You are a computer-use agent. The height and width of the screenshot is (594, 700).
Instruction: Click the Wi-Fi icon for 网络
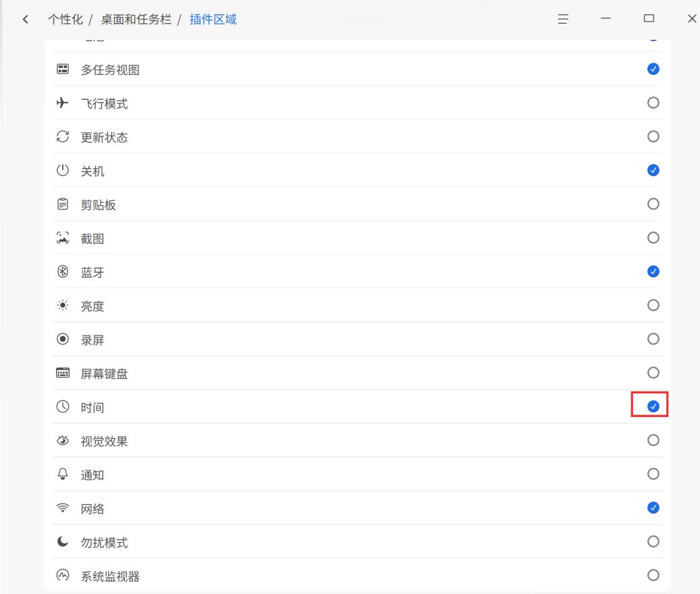63,508
